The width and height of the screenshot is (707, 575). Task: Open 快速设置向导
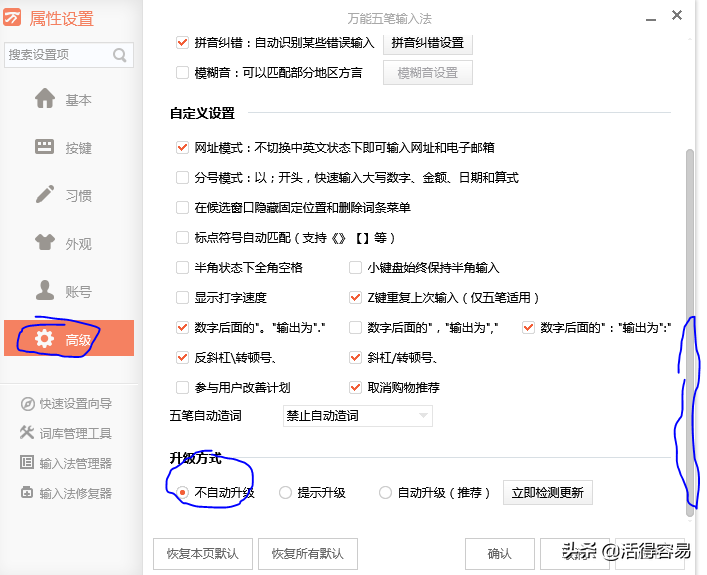[66, 404]
